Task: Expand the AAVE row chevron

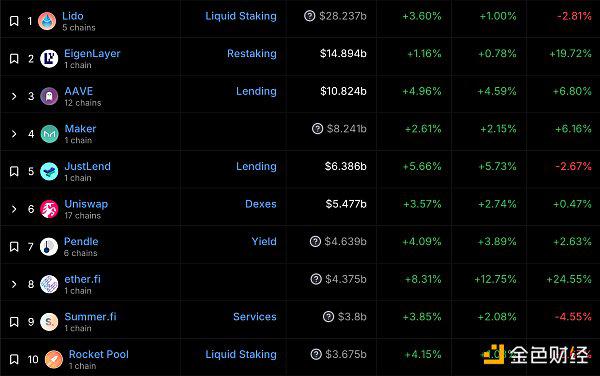Action: coord(14,96)
